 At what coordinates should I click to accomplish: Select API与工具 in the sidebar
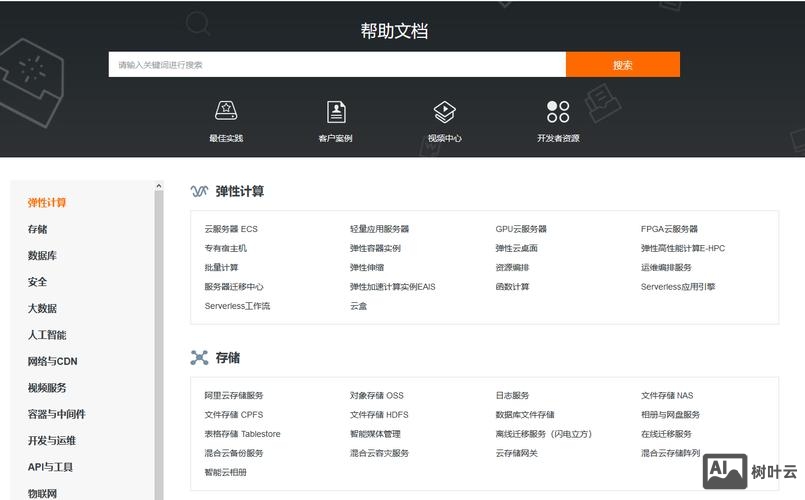click(x=50, y=467)
